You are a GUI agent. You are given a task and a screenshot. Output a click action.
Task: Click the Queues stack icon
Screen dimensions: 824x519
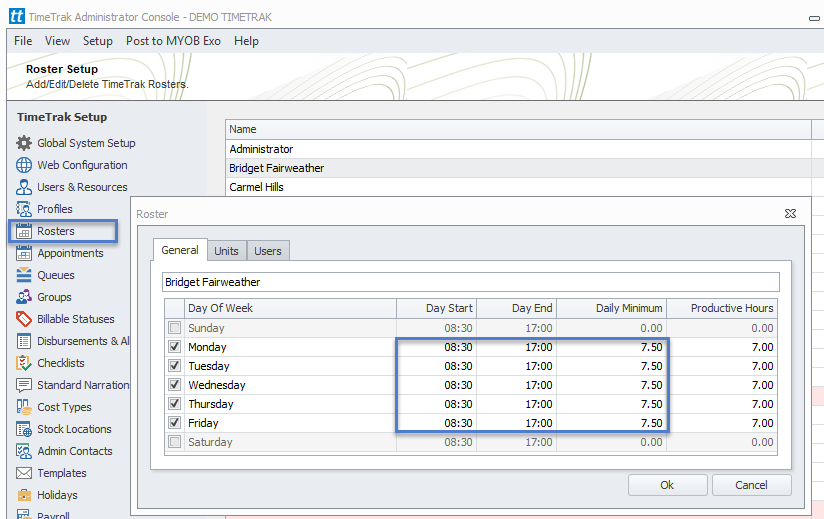point(24,275)
